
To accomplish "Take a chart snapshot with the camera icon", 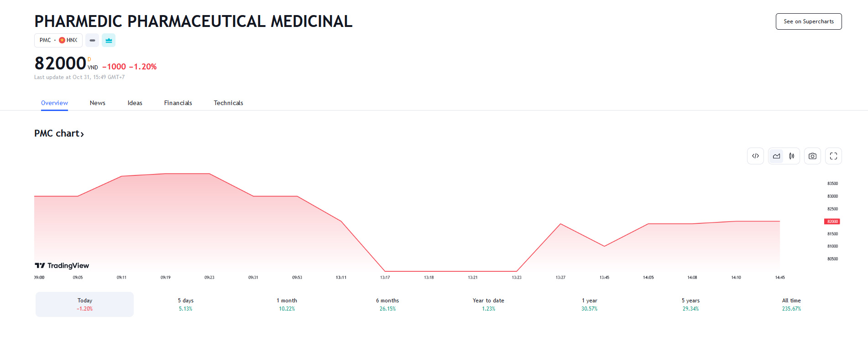I will click(x=812, y=156).
